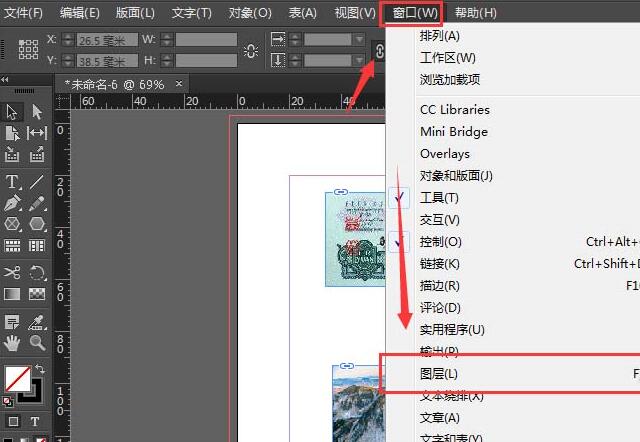The width and height of the screenshot is (640, 442).
Task: Select the Pen tool
Action: tap(12, 203)
